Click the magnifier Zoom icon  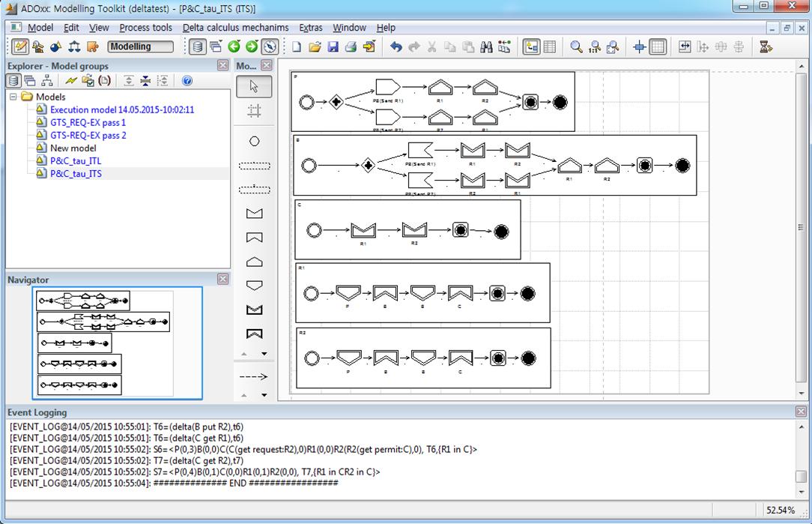[x=576, y=46]
